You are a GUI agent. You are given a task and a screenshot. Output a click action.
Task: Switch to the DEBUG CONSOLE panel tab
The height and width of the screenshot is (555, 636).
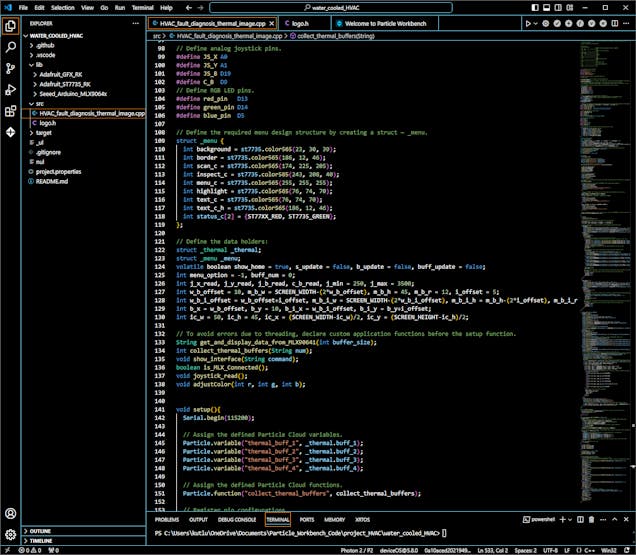click(x=237, y=520)
